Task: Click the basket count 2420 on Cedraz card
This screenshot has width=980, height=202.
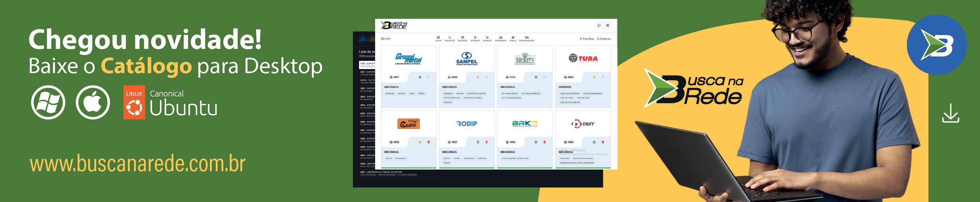Action: pyautogui.click(x=394, y=142)
